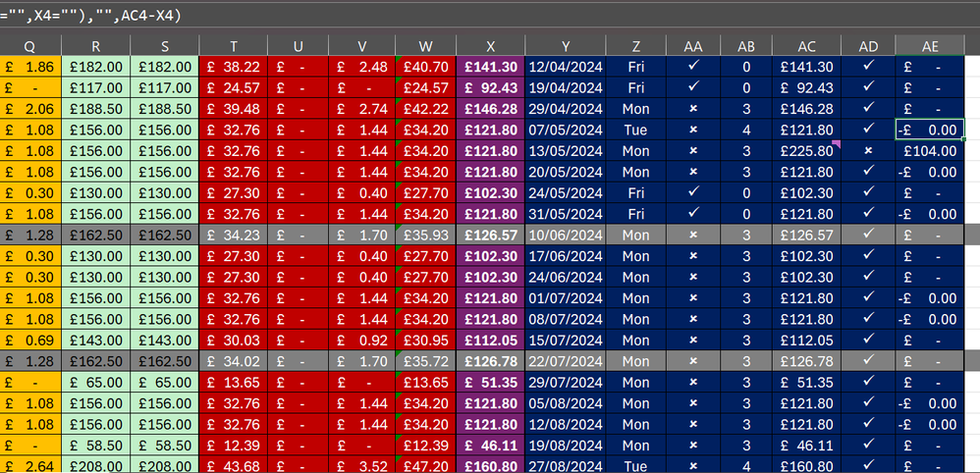Select the date cell 12/04/2024
The image size is (980, 473).
565,67
